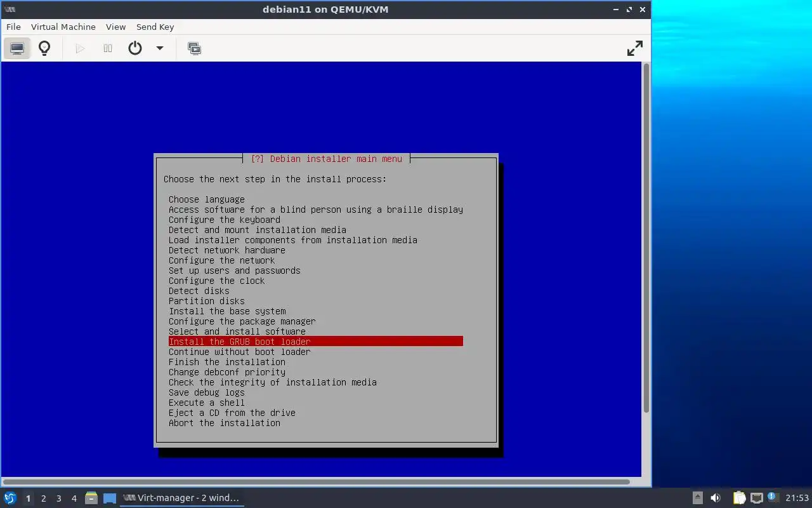The height and width of the screenshot is (508, 812).
Task: Open the File menu
Action: pyautogui.click(x=13, y=27)
